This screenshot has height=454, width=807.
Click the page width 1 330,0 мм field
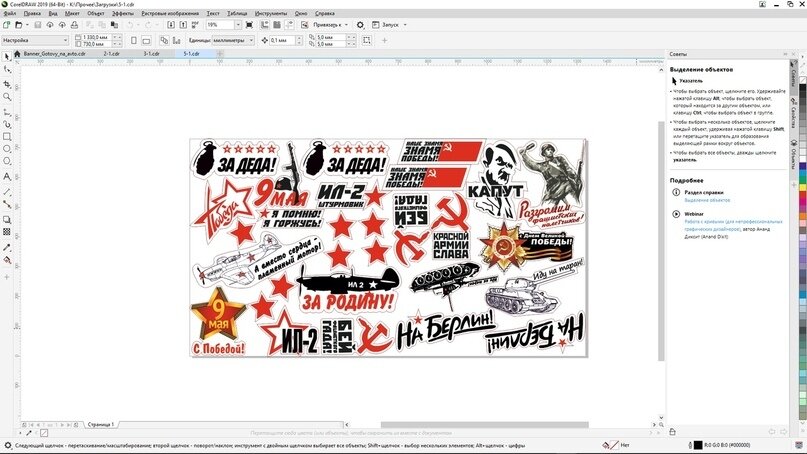click(97, 37)
